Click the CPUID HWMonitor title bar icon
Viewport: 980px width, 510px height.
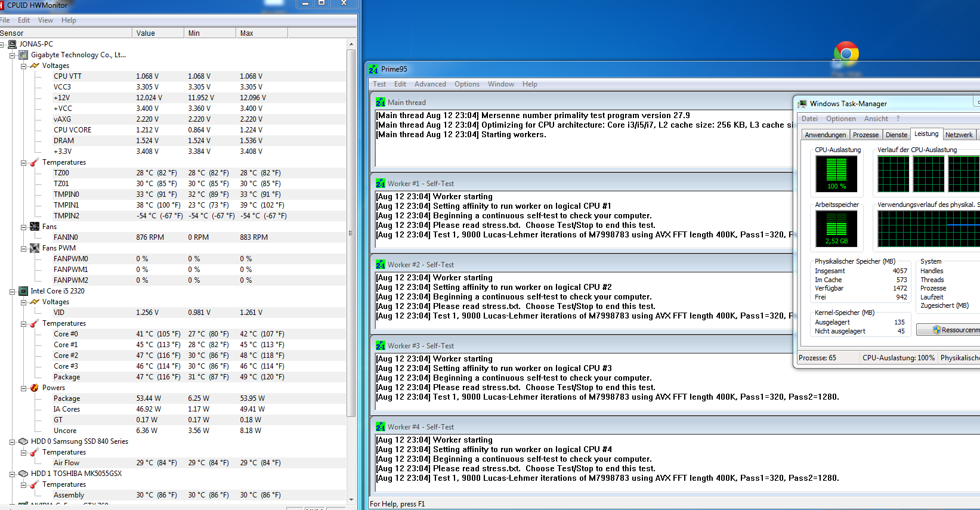(x=2, y=5)
